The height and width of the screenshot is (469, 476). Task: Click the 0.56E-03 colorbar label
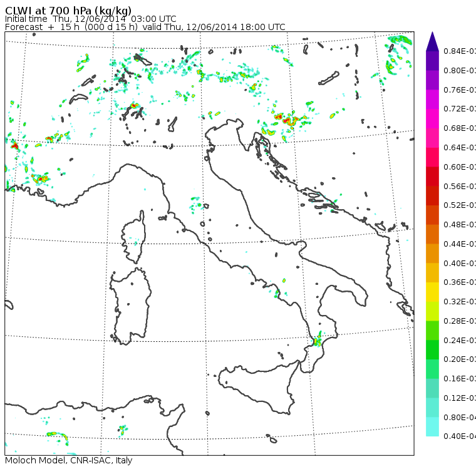(x=460, y=186)
